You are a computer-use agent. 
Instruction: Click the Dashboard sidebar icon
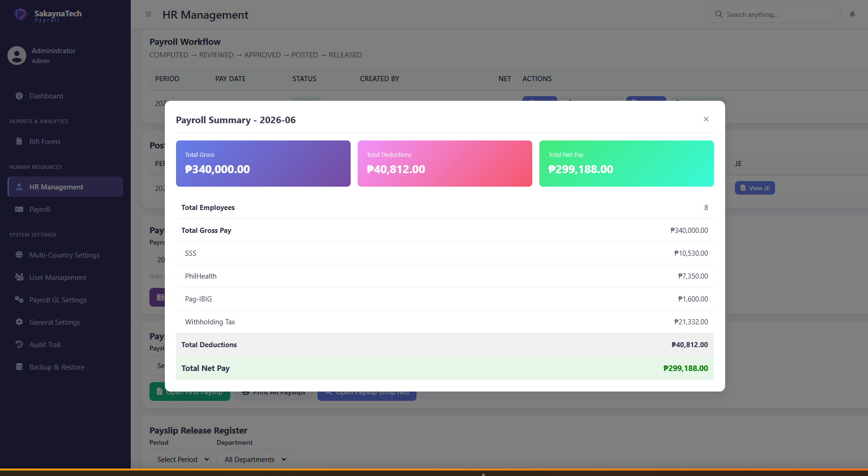click(19, 96)
